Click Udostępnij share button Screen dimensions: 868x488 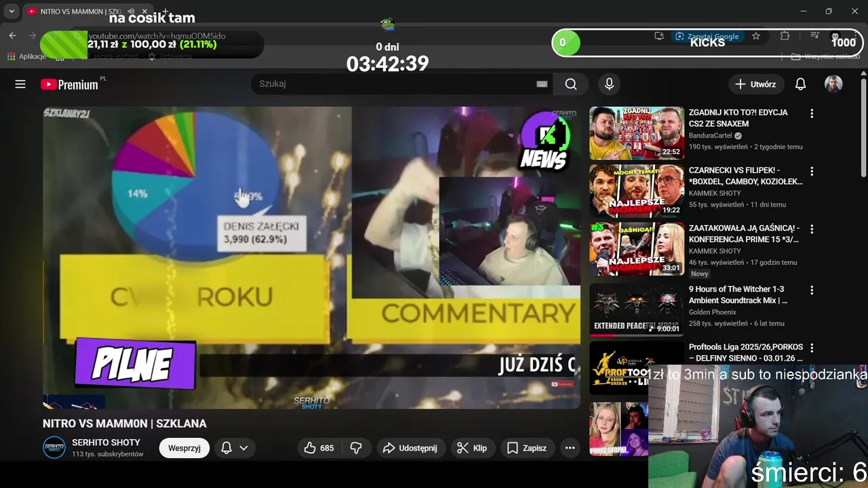(x=410, y=448)
